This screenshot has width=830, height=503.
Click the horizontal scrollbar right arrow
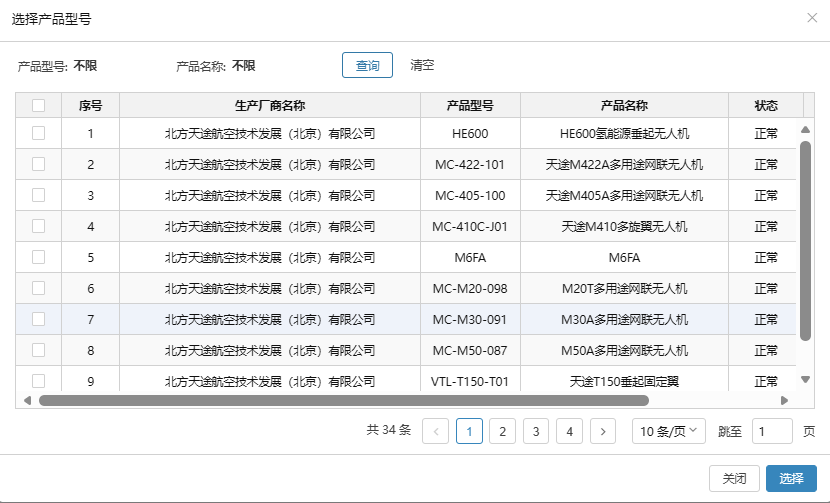click(x=784, y=400)
